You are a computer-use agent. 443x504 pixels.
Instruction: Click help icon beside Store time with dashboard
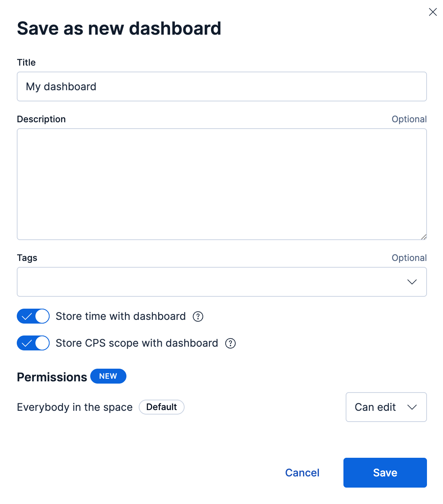(198, 316)
